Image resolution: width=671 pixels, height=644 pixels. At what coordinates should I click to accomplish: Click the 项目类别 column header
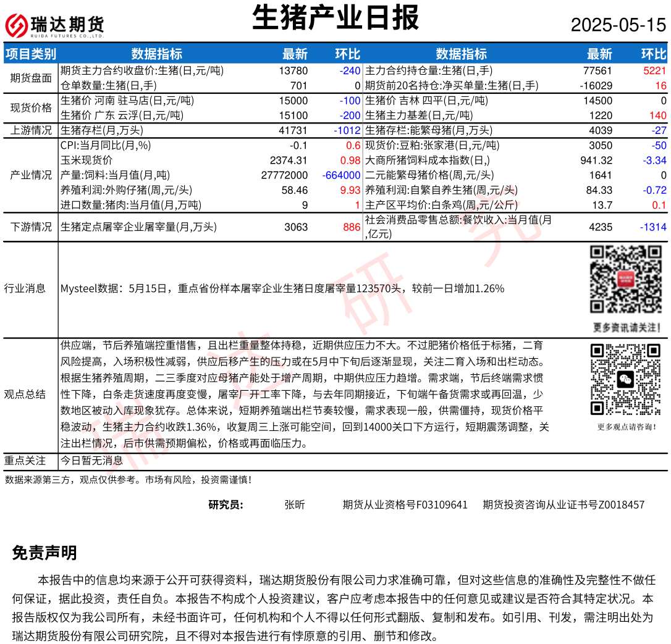31,54
